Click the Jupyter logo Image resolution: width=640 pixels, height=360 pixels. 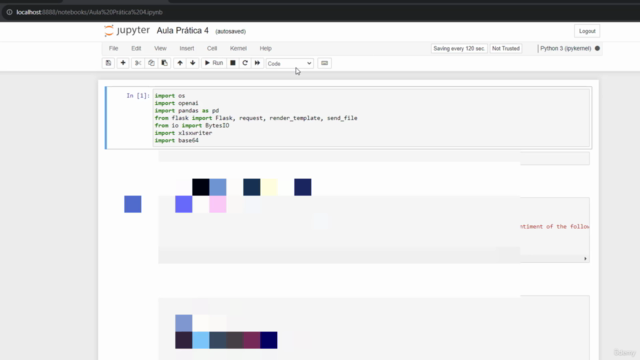(127, 31)
